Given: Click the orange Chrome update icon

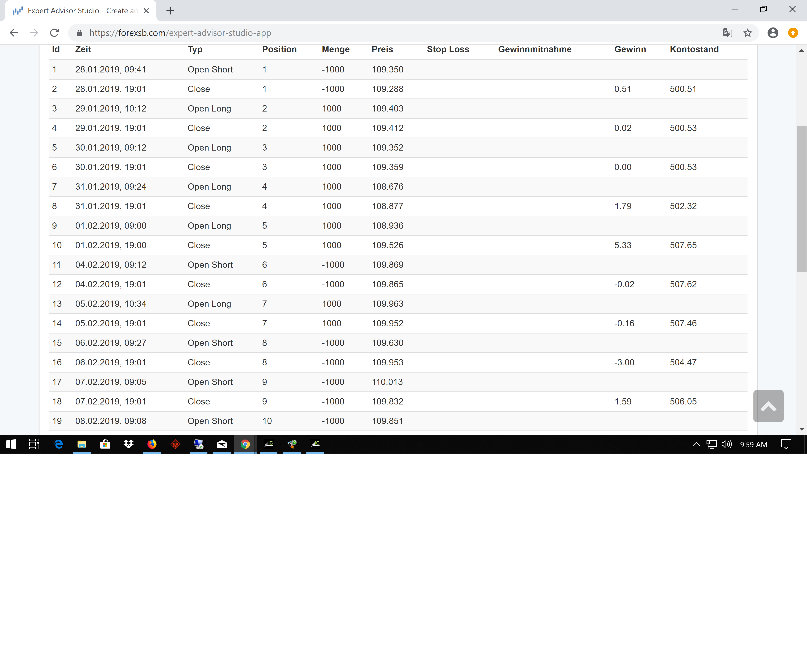Looking at the screenshot, I should click(x=793, y=33).
